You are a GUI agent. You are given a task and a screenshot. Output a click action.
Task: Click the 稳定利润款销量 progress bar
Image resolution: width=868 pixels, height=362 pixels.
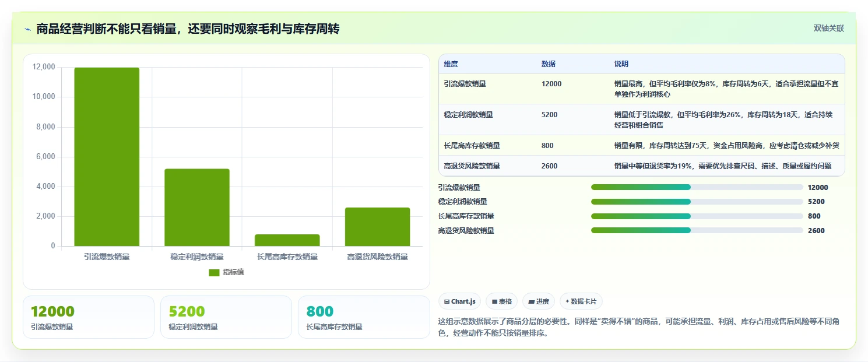point(697,202)
